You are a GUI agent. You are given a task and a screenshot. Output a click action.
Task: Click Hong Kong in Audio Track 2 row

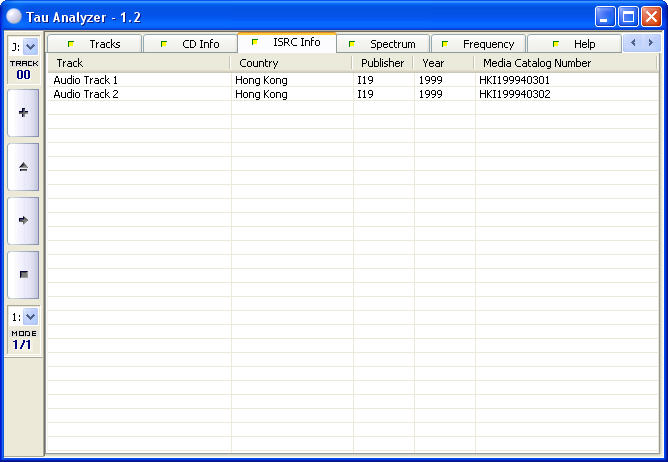[261, 94]
